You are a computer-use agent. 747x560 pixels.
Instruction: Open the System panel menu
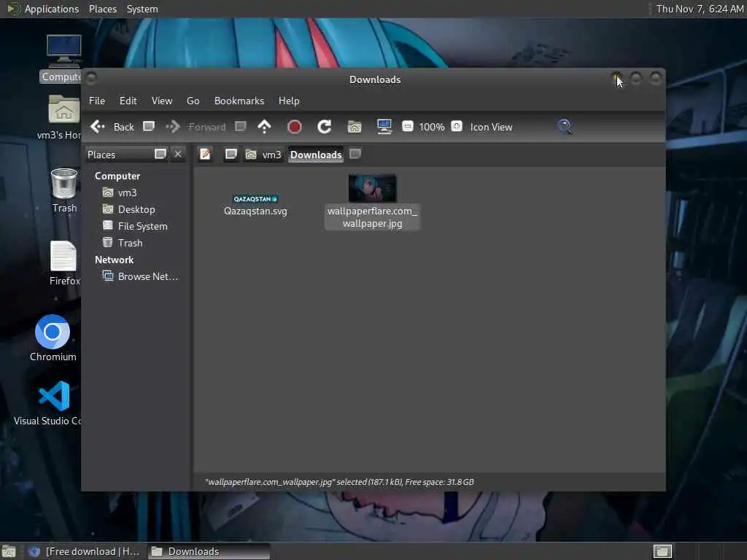coord(142,9)
